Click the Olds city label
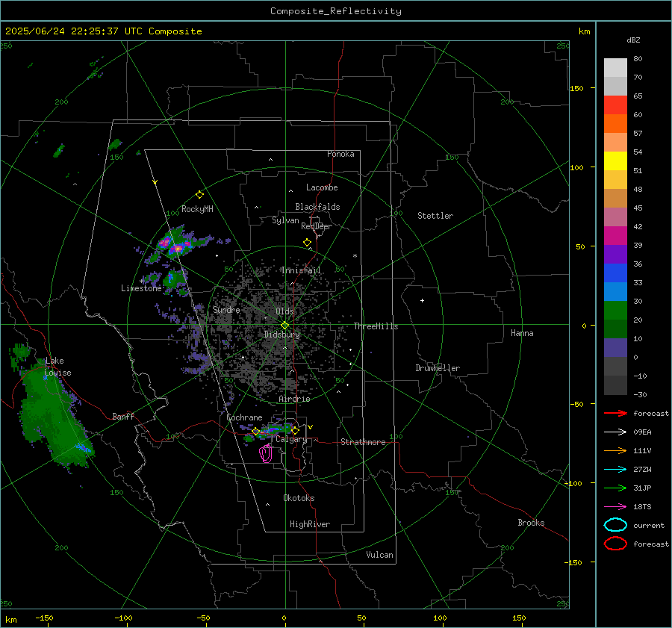The width and height of the screenshot is (672, 628). pyautogui.click(x=284, y=311)
